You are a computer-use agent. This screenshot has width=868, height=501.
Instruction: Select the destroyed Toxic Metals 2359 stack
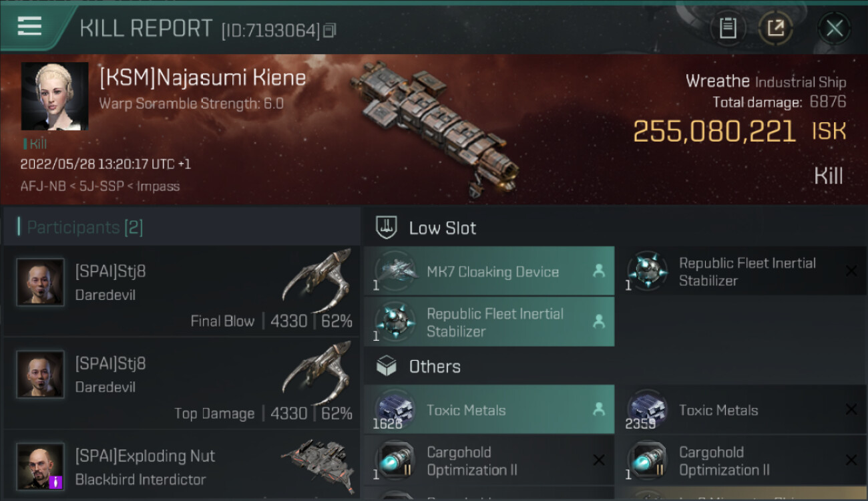coord(740,409)
